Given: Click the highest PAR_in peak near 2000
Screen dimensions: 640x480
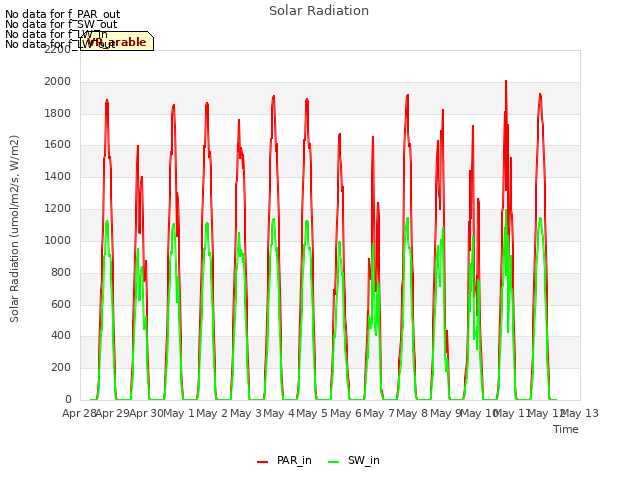Looking at the screenshot, I should click(x=506, y=82).
